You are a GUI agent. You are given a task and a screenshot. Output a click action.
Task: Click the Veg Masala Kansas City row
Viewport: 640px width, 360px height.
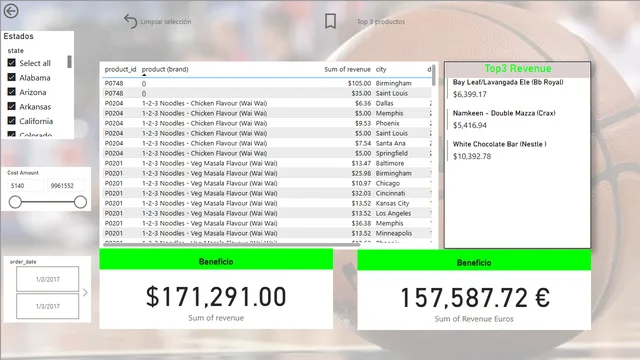click(x=267, y=203)
